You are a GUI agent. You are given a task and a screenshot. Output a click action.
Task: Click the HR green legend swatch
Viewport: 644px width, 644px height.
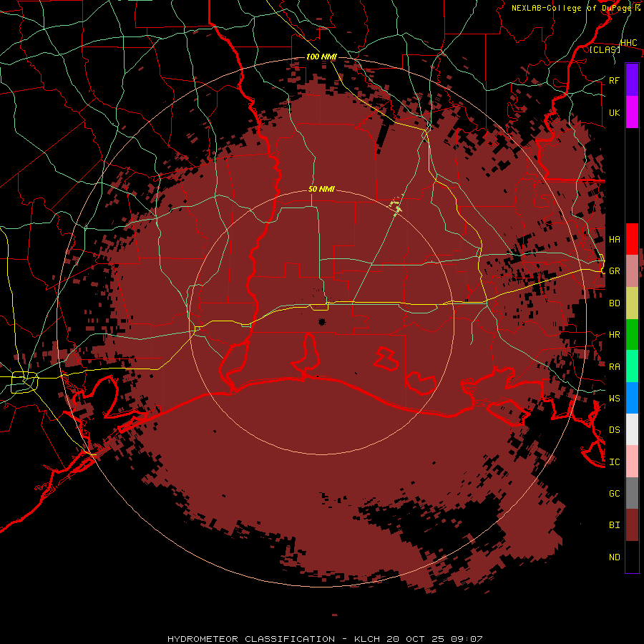[632, 335]
